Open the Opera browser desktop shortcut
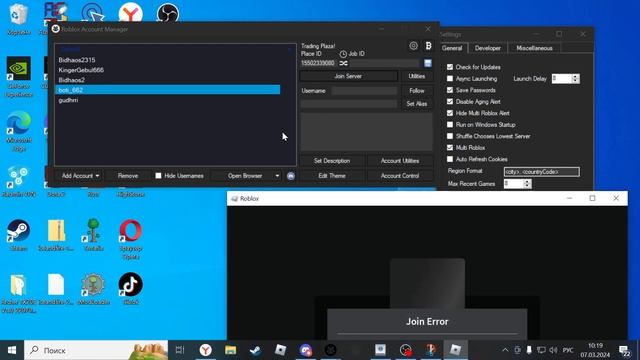 pos(131,239)
